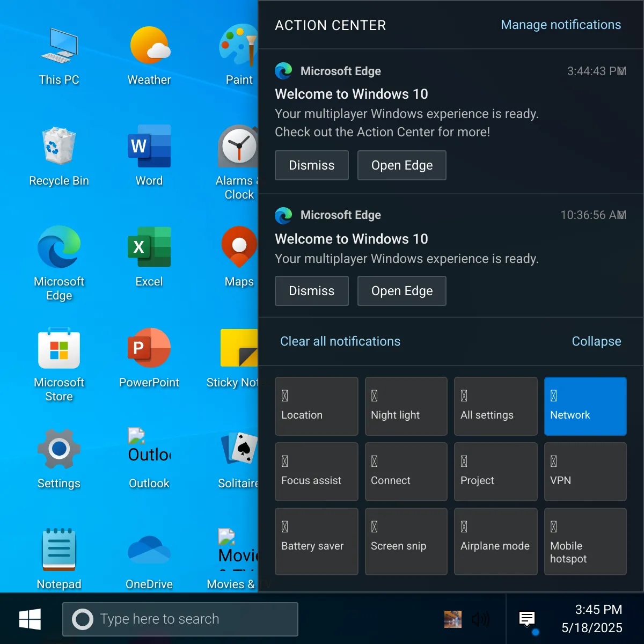Open the Movies & TV icon
644x644 pixels.
[232, 560]
